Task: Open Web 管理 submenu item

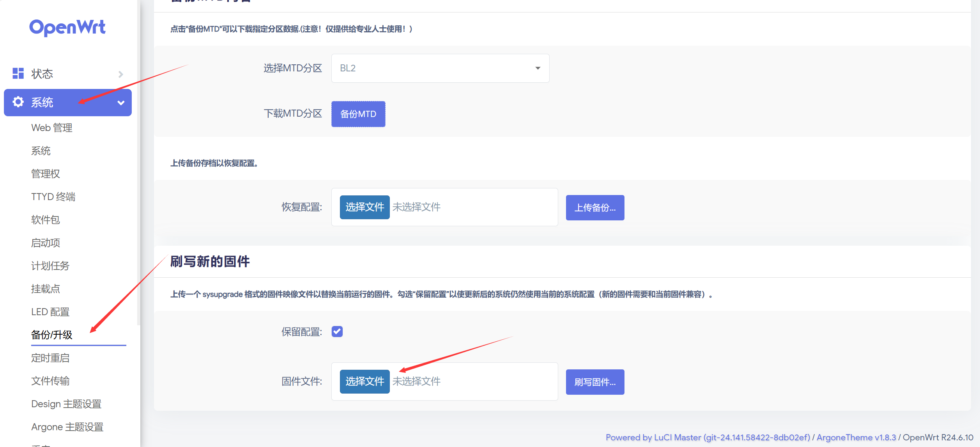Action: coord(52,128)
